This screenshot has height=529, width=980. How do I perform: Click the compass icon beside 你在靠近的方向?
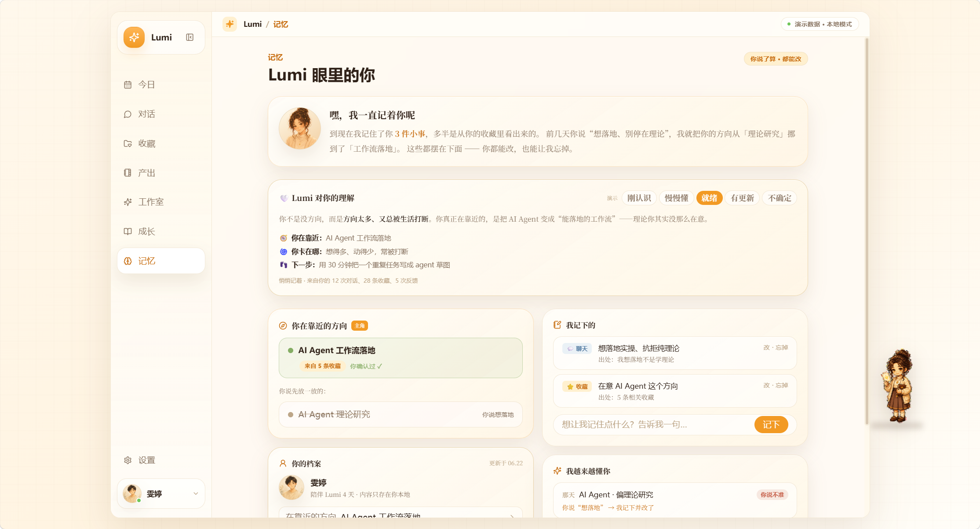(283, 326)
